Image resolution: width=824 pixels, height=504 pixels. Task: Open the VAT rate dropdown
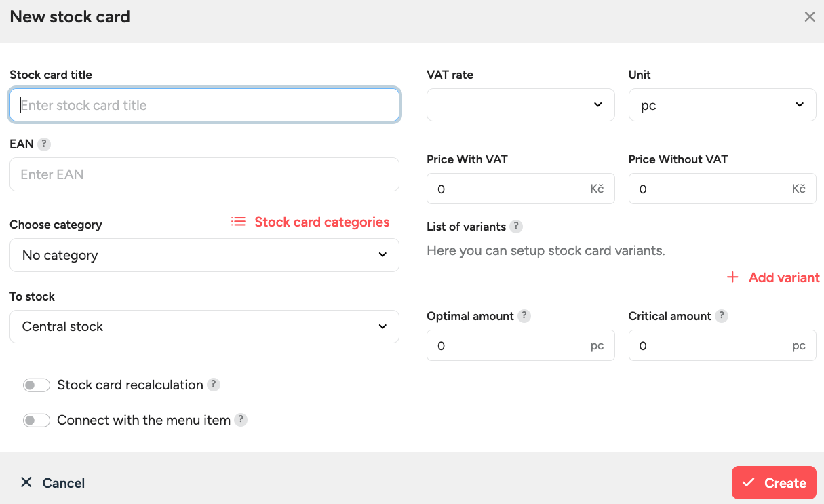click(x=520, y=105)
